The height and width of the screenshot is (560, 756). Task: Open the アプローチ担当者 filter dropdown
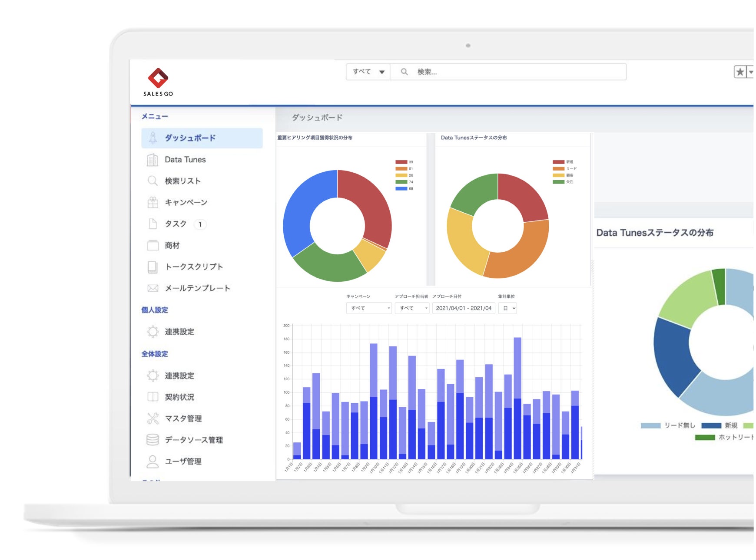(x=412, y=308)
